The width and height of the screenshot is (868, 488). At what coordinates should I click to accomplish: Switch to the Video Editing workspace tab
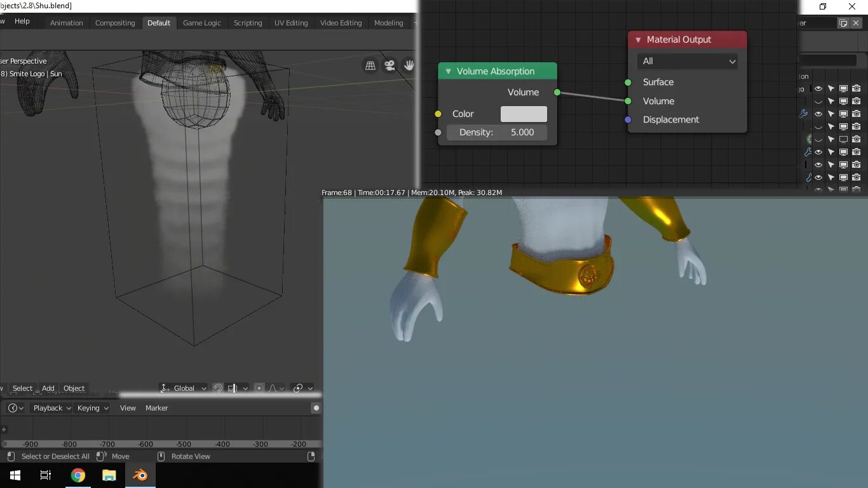click(341, 23)
